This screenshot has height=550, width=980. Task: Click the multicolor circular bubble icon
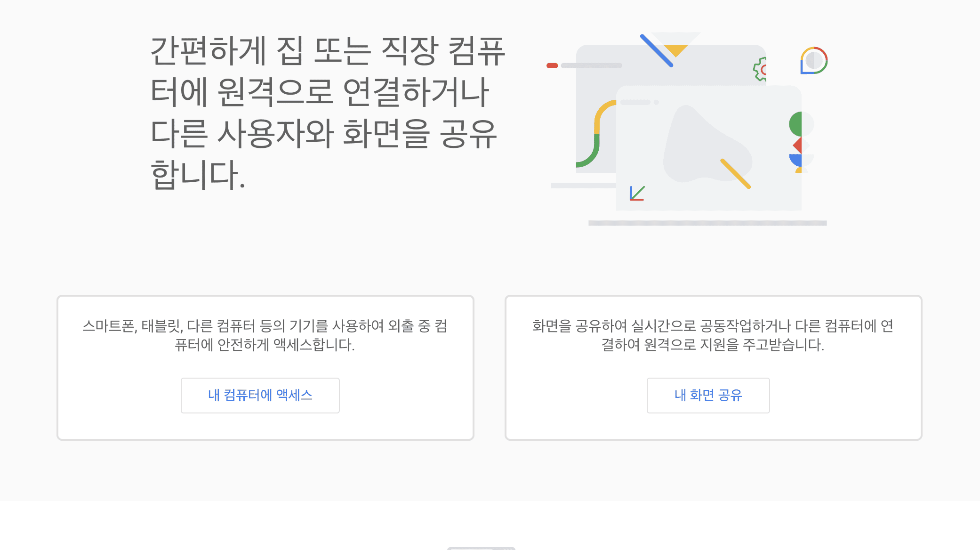[x=814, y=61]
